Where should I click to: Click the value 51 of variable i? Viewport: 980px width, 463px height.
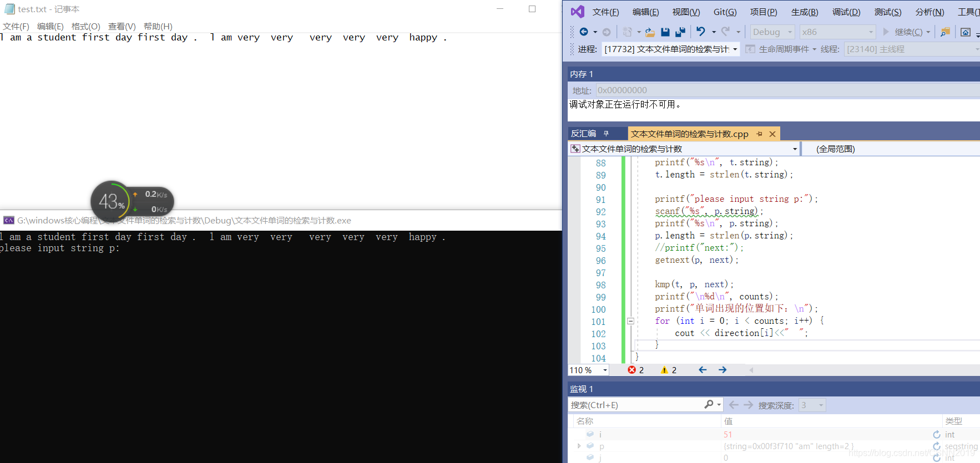[728, 435]
